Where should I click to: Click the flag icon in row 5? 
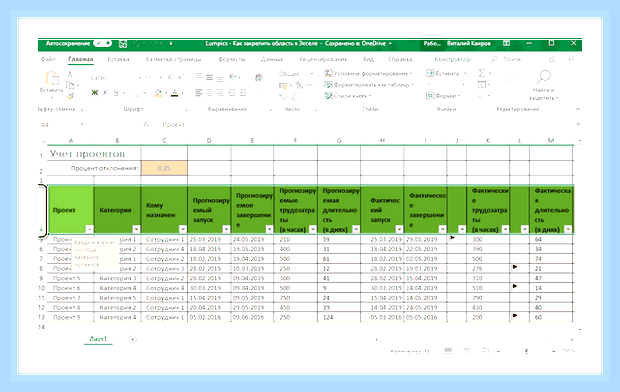click(452, 238)
